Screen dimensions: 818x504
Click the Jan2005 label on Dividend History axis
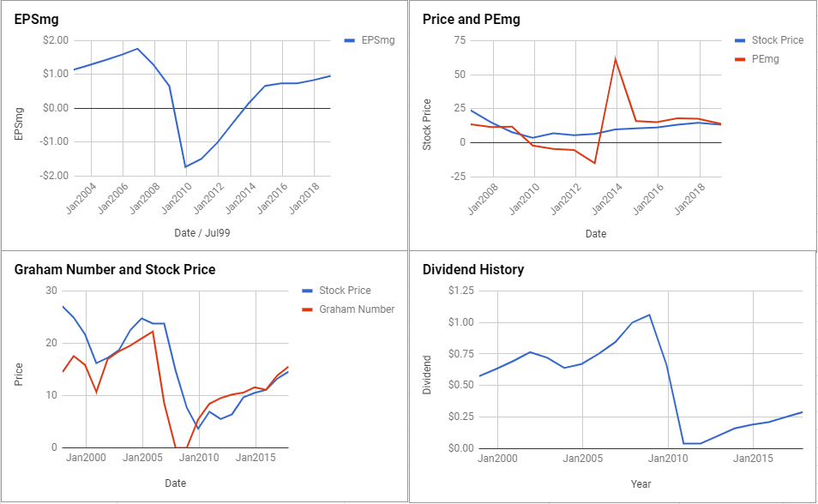pyautogui.click(x=583, y=459)
